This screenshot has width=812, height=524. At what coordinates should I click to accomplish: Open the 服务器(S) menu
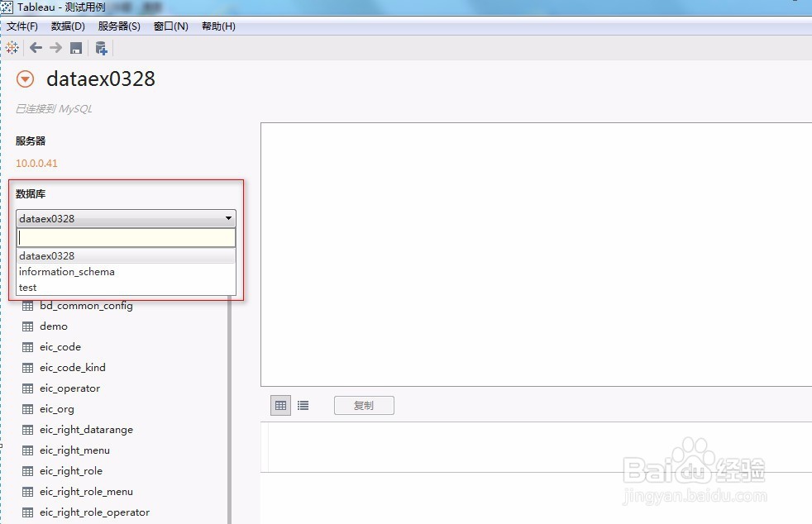(119, 26)
